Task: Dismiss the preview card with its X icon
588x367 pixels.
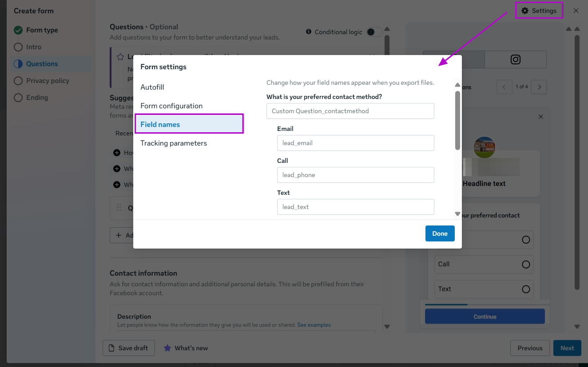Action: pyautogui.click(x=540, y=117)
